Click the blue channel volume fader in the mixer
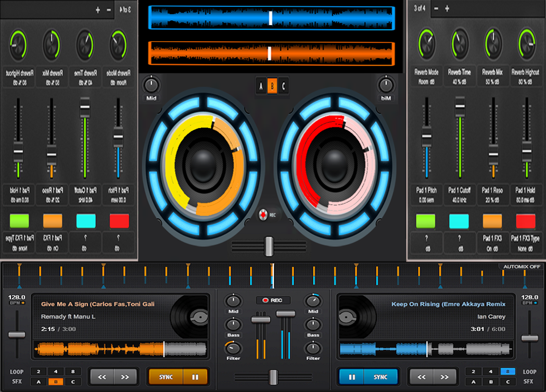The height and width of the screenshot is (392, 546). click(x=286, y=314)
